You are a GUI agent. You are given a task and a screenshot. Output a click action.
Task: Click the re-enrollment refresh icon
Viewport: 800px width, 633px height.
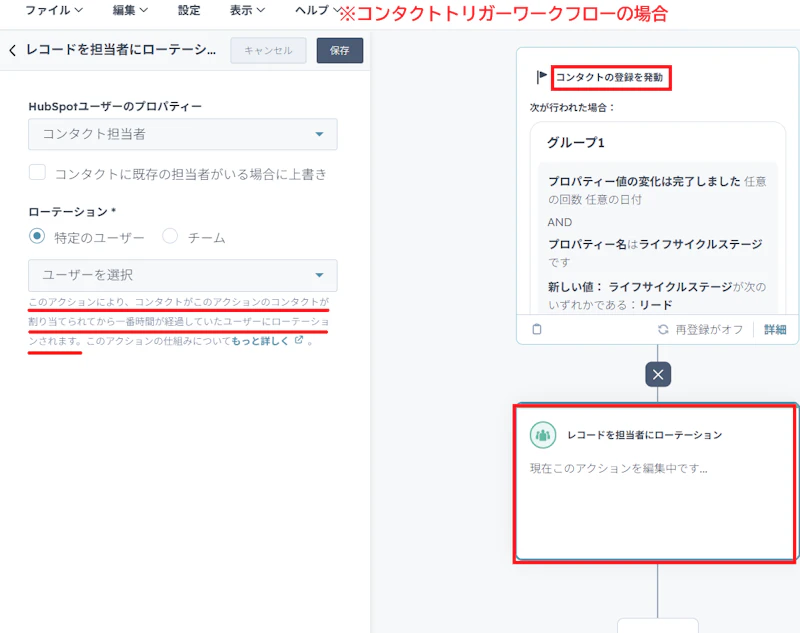pos(663,330)
